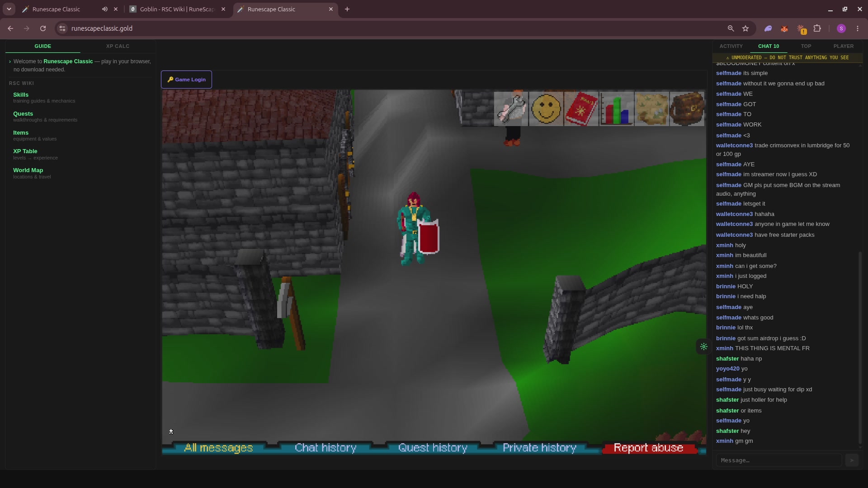Click the address bar URL runescapeclassic.gold
868x488 pixels.
click(102, 28)
